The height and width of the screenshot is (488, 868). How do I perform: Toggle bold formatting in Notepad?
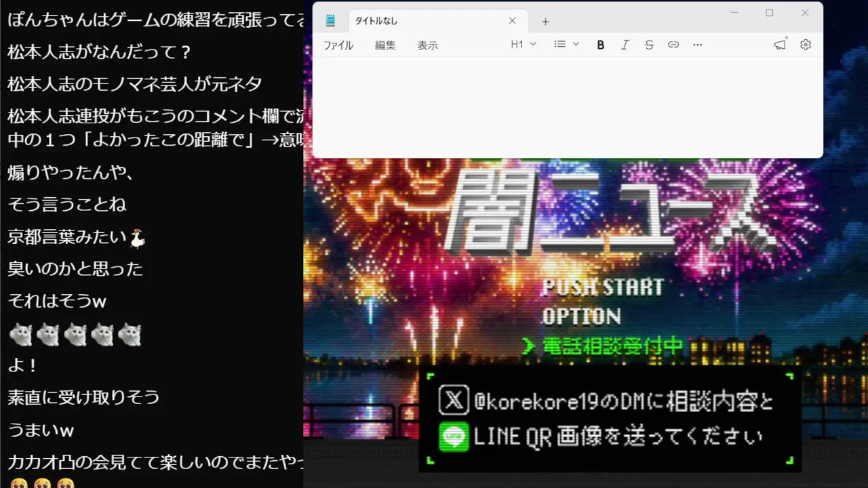pyautogui.click(x=600, y=45)
